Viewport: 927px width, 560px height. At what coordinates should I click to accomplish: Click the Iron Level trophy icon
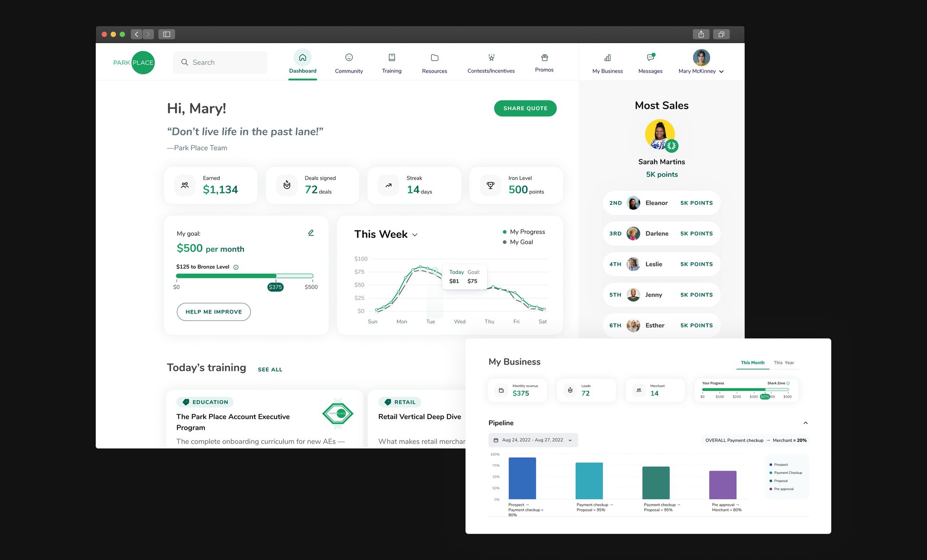(x=490, y=185)
